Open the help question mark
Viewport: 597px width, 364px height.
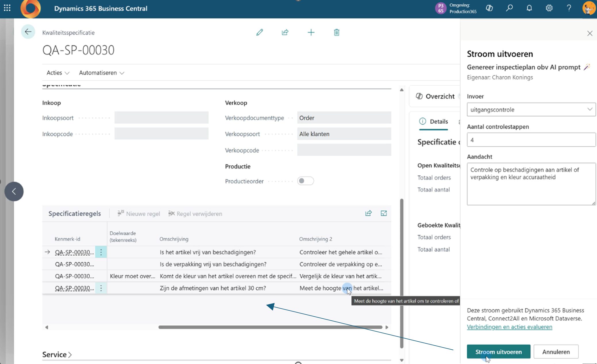click(x=569, y=8)
